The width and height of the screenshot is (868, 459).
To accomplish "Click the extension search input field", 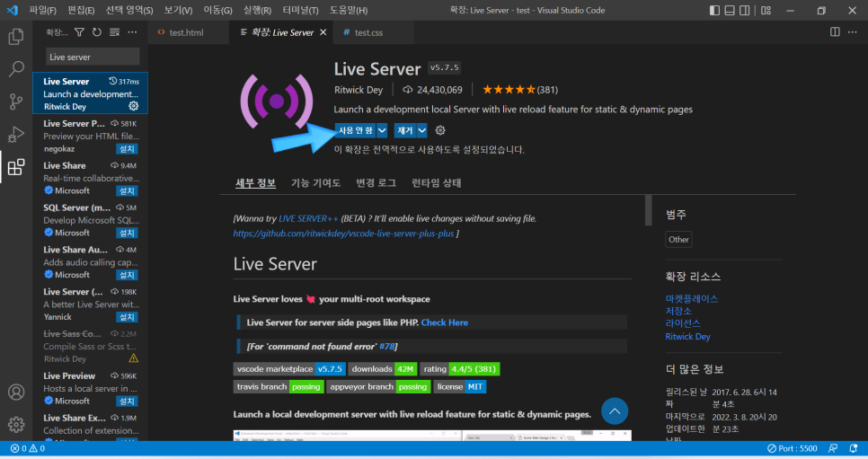I will point(93,57).
